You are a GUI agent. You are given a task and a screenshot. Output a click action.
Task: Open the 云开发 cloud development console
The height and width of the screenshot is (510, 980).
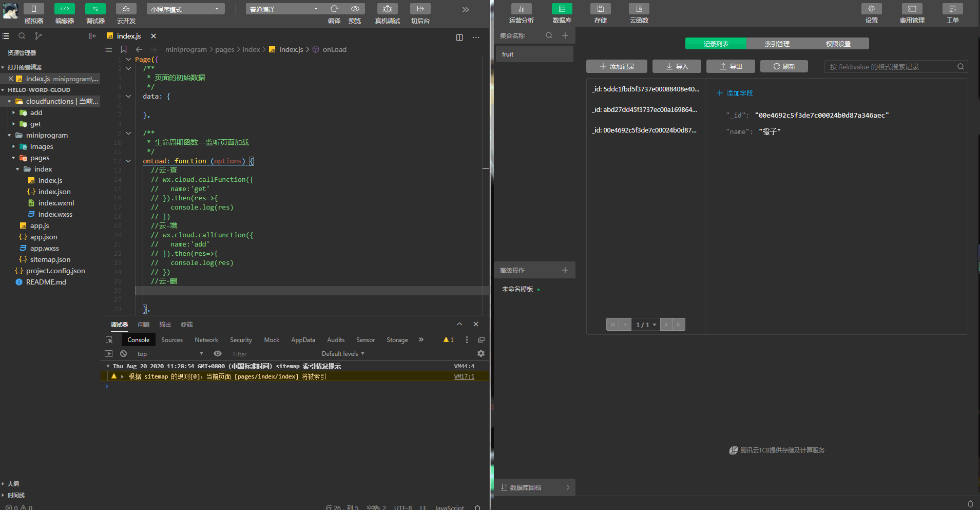[126, 9]
